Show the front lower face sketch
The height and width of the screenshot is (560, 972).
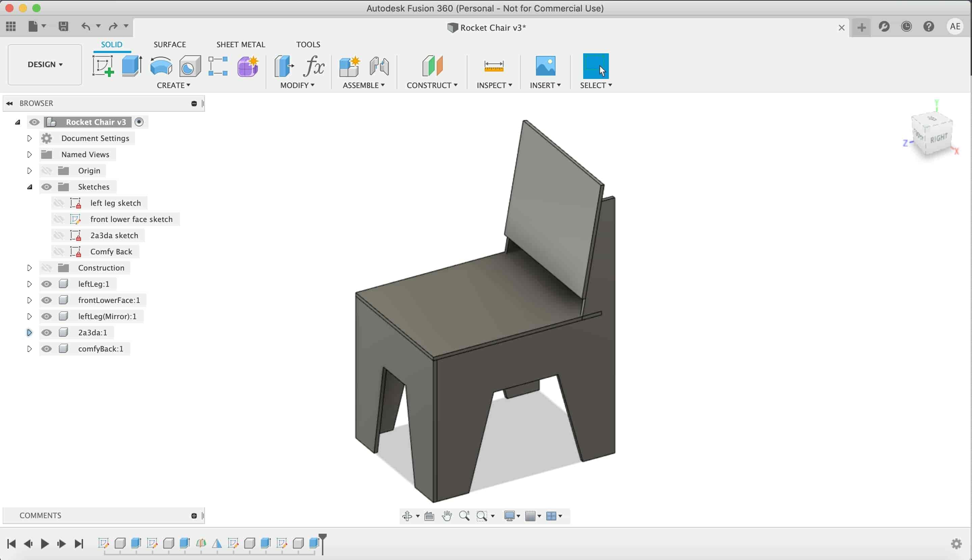tap(58, 219)
